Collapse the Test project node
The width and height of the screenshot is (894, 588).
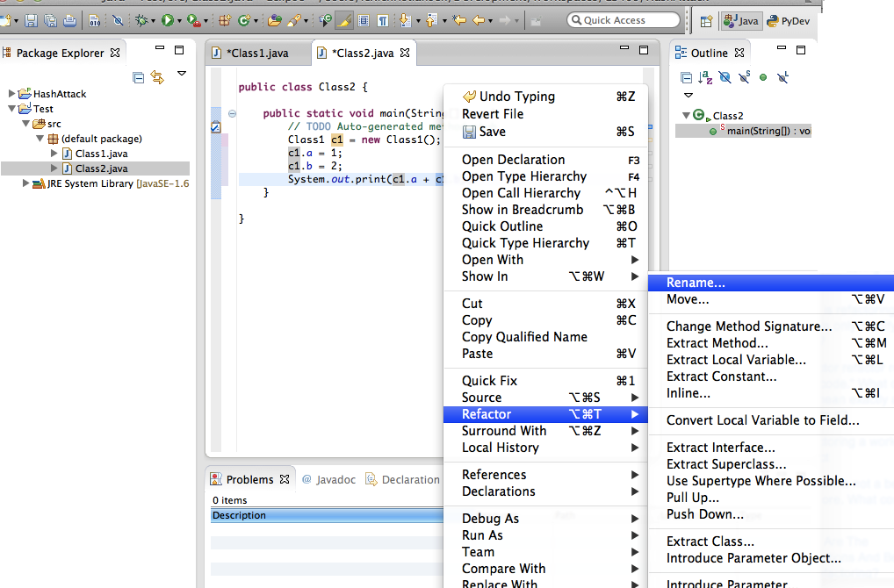tap(11, 108)
